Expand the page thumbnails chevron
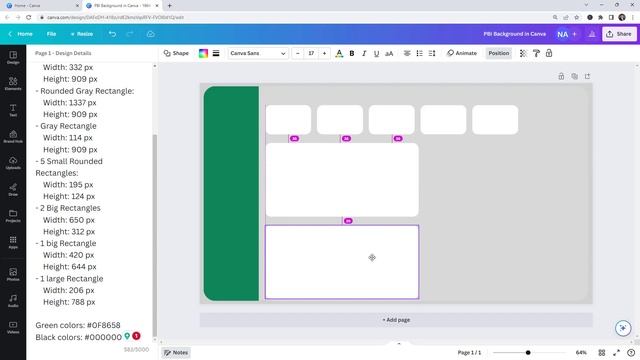Image resolution: width=640 pixels, height=360 pixels. [399, 344]
